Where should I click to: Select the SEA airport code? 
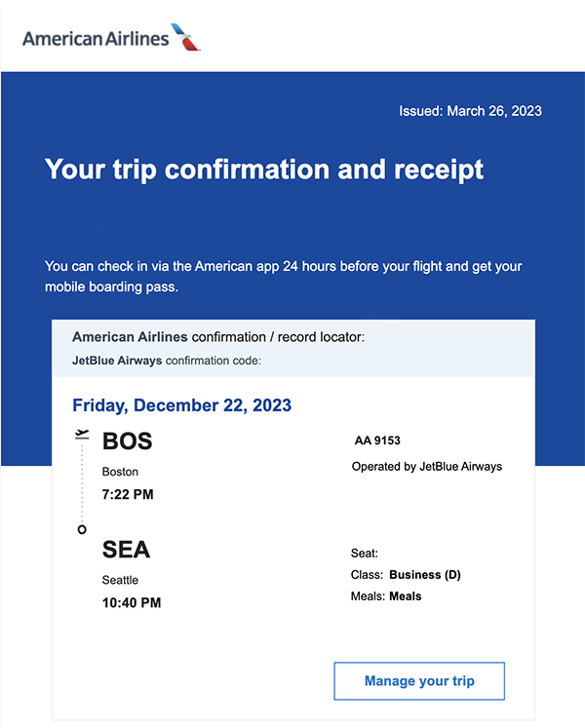tap(126, 550)
